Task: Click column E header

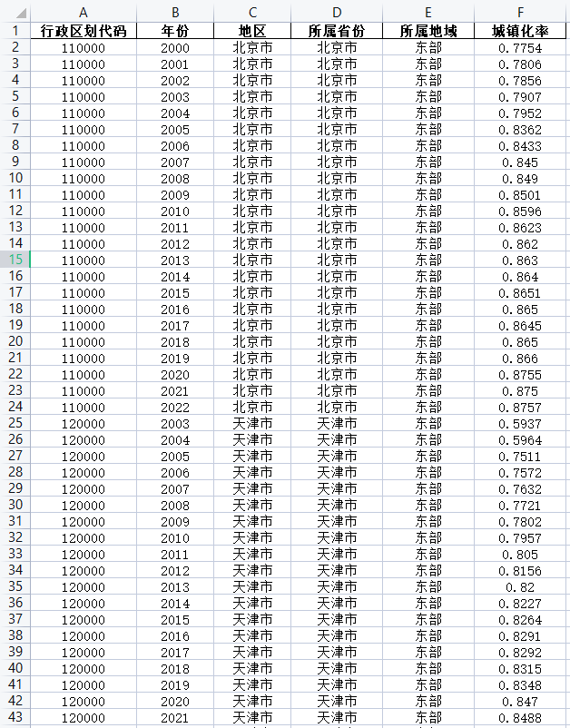Action: [x=428, y=13]
